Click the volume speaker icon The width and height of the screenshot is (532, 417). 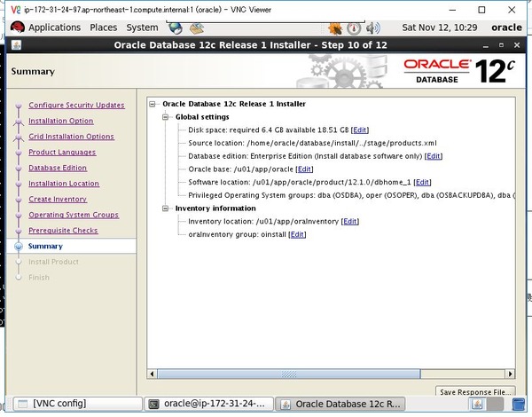[373, 28]
